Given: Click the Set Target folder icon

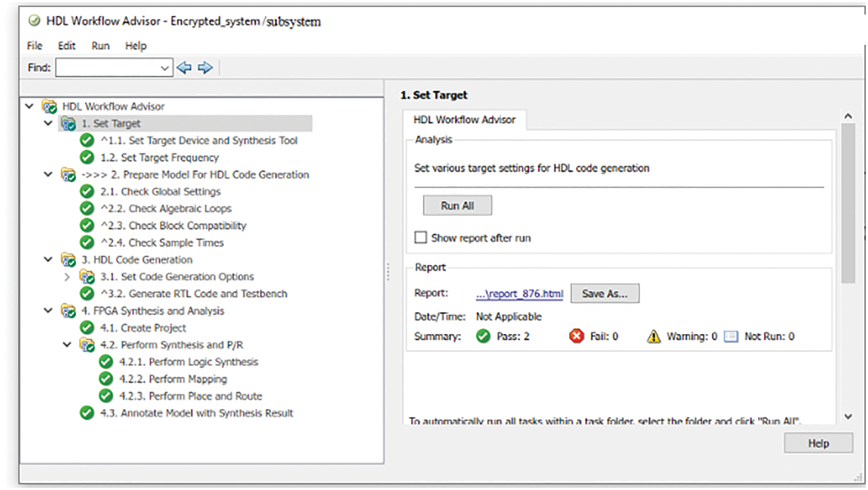Looking at the screenshot, I should point(68,123).
